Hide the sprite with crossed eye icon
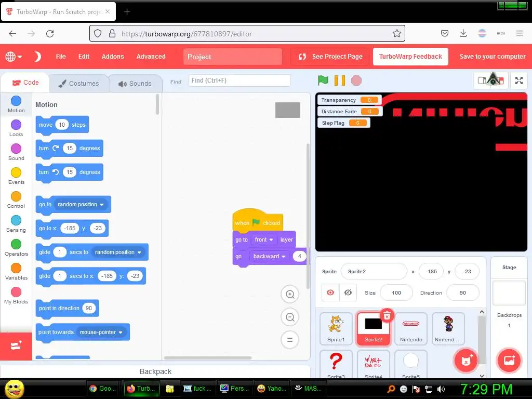The image size is (532, 399). [348, 292]
